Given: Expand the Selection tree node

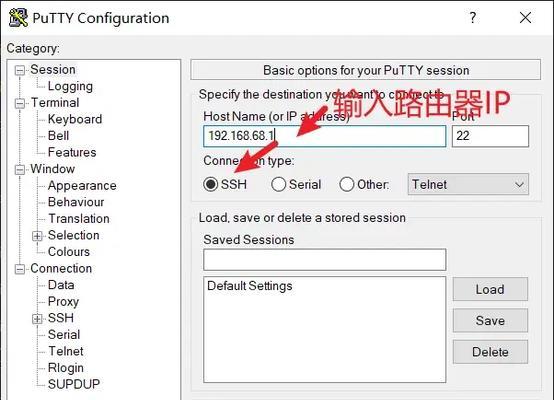Looking at the screenshot, I should (x=37, y=236).
